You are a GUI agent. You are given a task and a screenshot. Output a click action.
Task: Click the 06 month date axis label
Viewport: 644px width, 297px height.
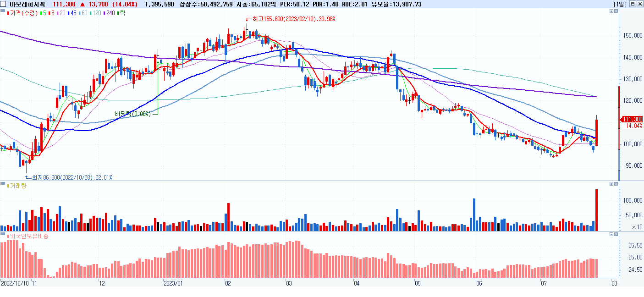[x=479, y=283]
